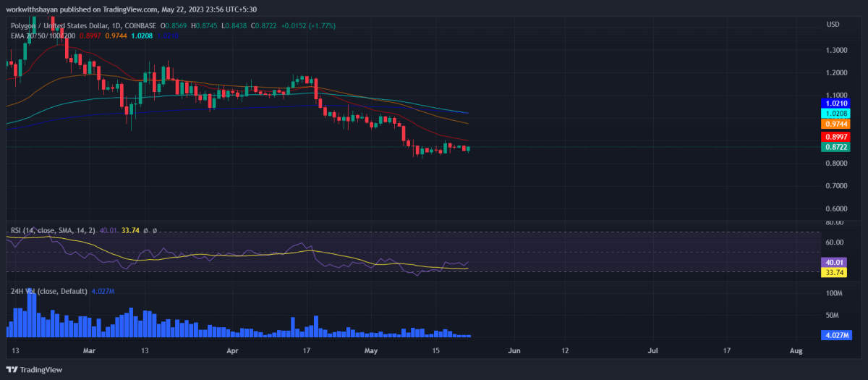Click the Aug label on time axis
This screenshot has width=868, height=380.
click(796, 350)
